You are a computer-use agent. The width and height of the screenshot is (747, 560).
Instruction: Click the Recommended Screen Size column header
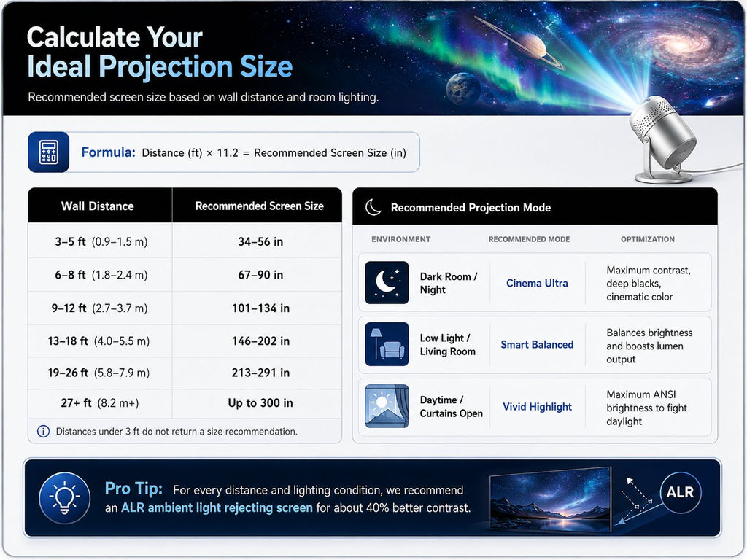click(x=258, y=206)
